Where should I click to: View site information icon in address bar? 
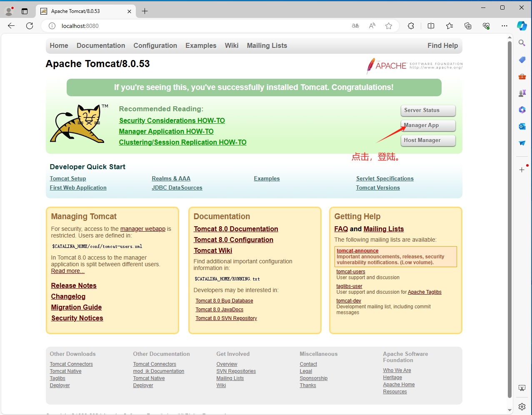pos(52,26)
